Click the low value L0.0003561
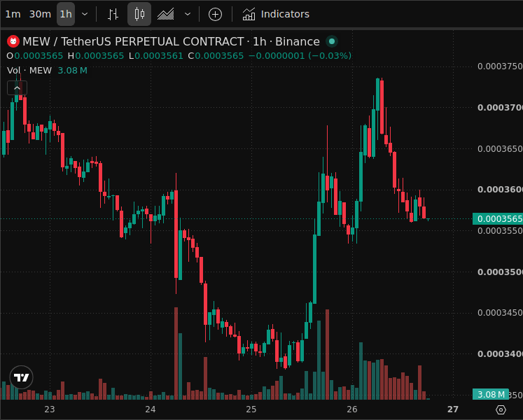The width and height of the screenshot is (523, 420). click(155, 56)
